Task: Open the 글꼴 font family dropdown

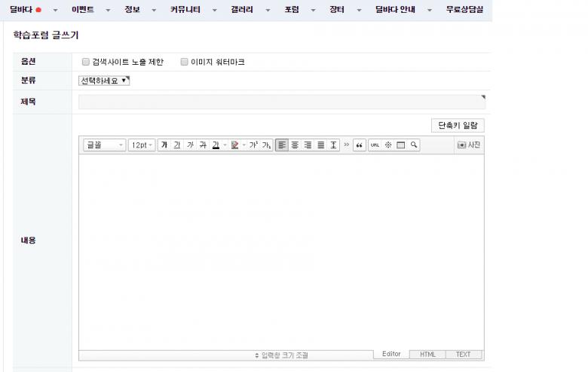Action: [x=104, y=145]
